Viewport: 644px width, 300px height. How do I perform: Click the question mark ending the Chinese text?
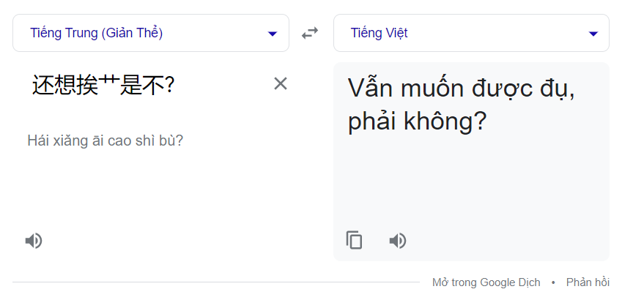point(170,86)
